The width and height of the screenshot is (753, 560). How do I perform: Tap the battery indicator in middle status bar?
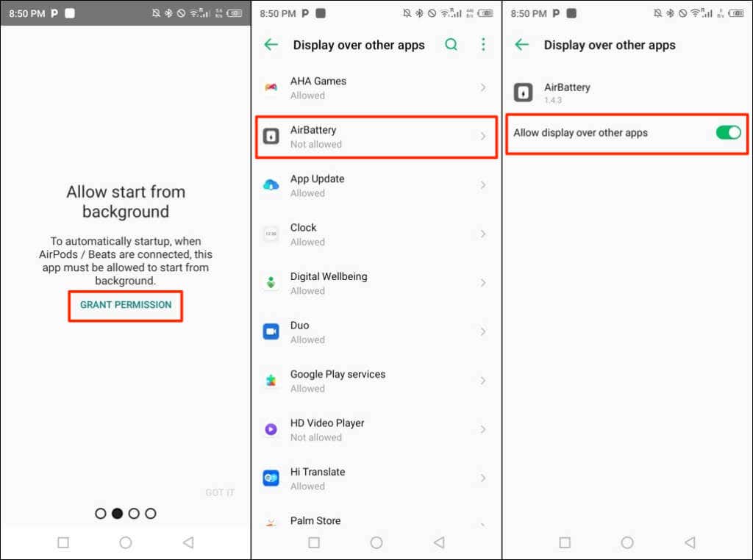point(485,13)
